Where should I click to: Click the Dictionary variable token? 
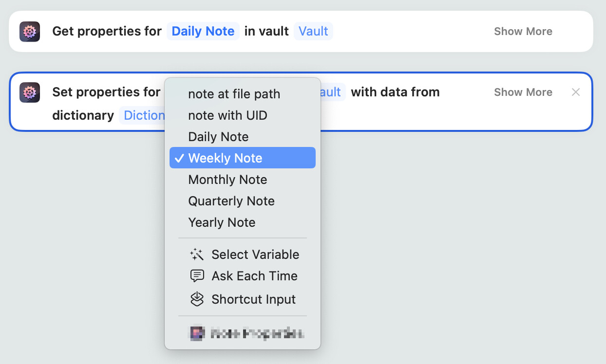point(142,115)
